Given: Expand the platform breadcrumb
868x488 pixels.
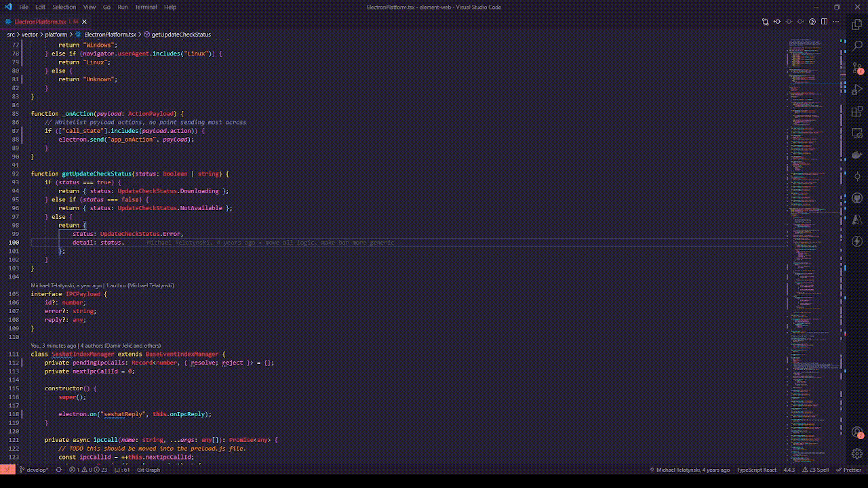Looking at the screenshot, I should (56, 34).
